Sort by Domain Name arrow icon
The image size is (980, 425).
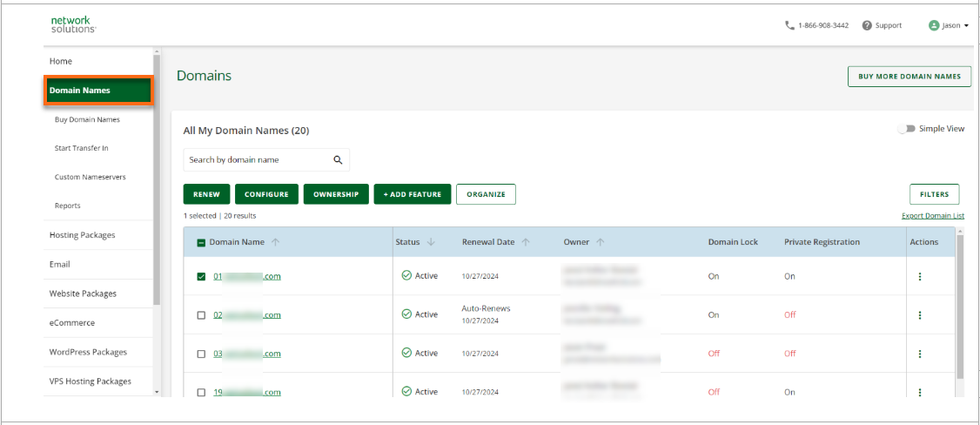pos(276,242)
